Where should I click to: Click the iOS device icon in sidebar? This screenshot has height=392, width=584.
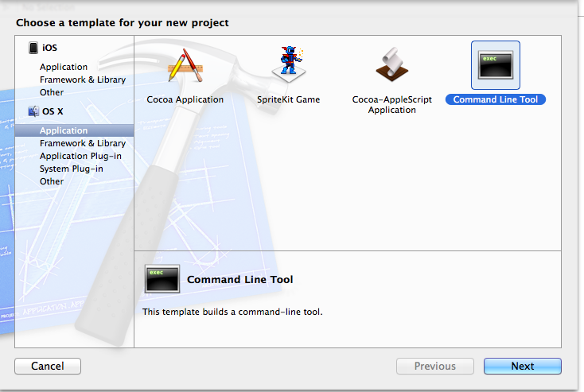coord(33,48)
